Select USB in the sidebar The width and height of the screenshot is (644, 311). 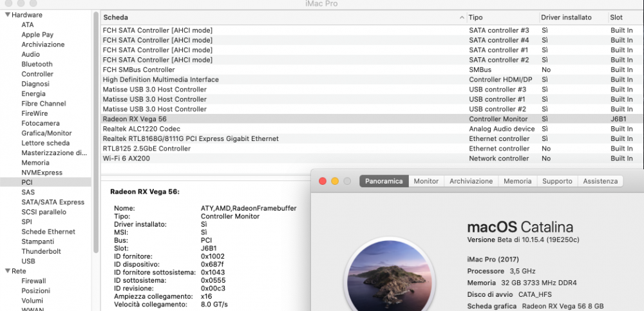point(28,261)
